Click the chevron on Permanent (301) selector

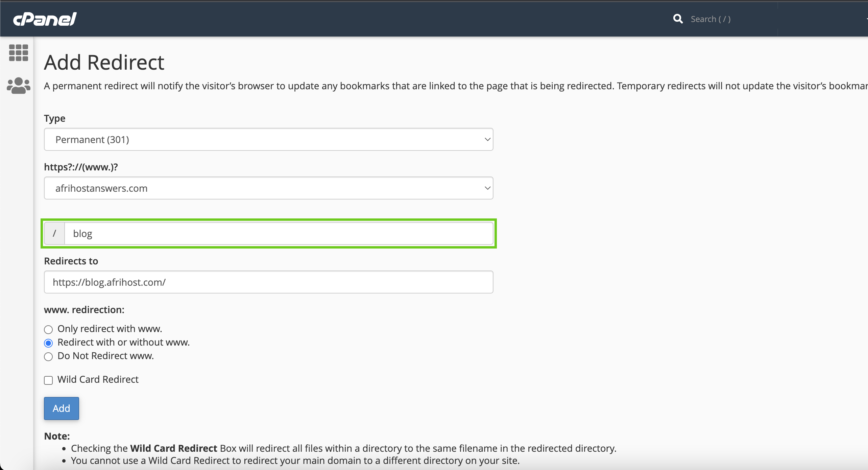[487, 139]
